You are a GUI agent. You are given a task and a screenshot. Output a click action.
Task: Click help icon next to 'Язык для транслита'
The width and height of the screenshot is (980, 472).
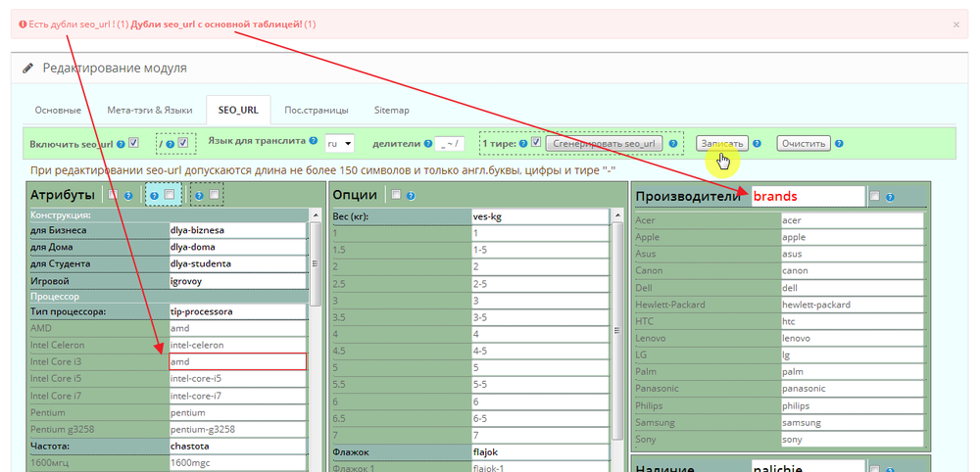pos(314,141)
